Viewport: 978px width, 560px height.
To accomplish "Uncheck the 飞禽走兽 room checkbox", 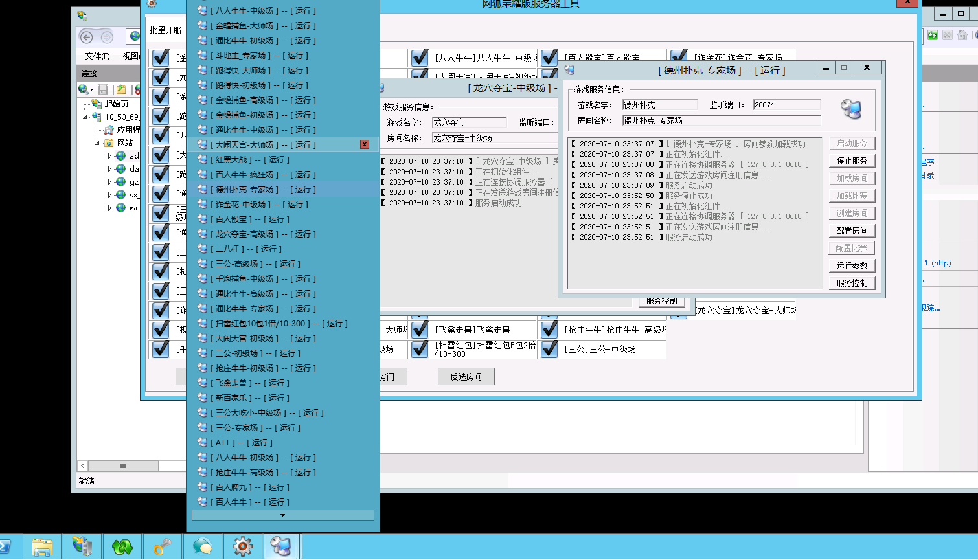I will tap(420, 330).
